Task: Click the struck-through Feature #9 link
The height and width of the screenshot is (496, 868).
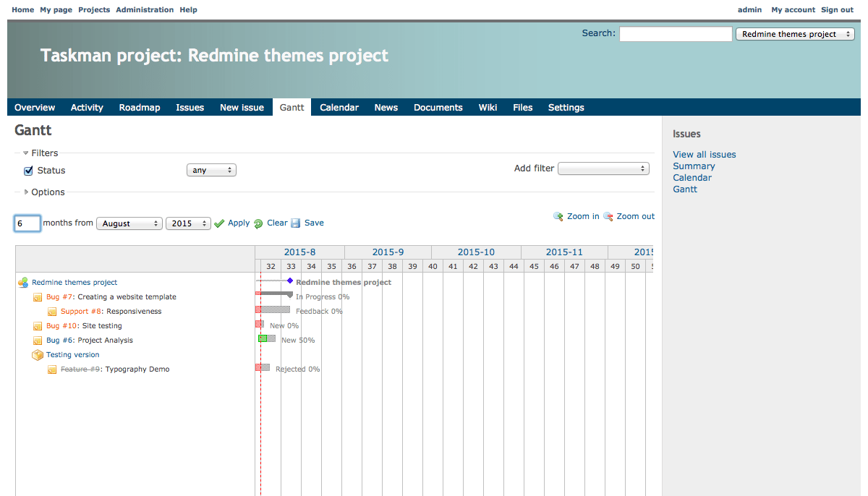Action: tap(80, 369)
